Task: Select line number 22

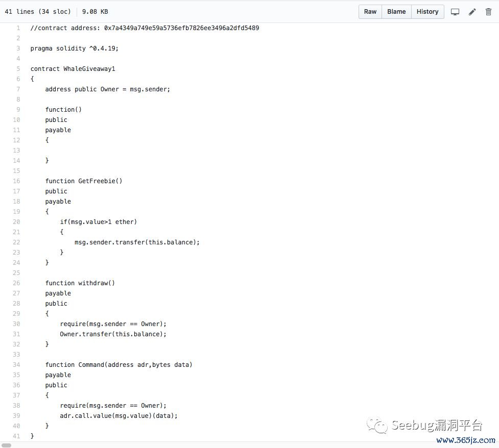Action: coord(17,242)
